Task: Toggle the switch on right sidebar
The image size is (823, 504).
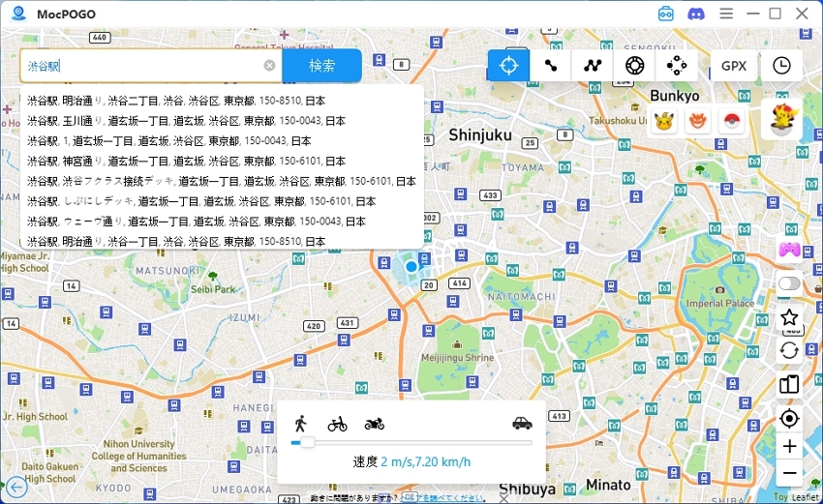Action: click(789, 283)
